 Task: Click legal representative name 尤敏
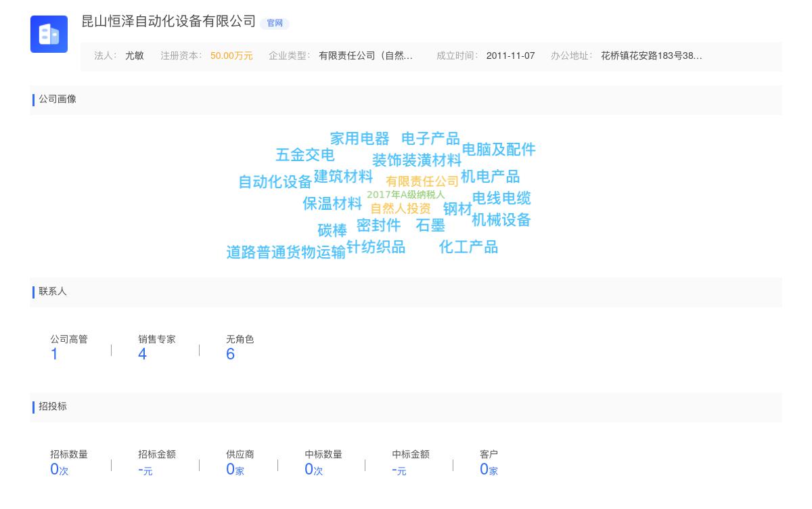(135, 56)
